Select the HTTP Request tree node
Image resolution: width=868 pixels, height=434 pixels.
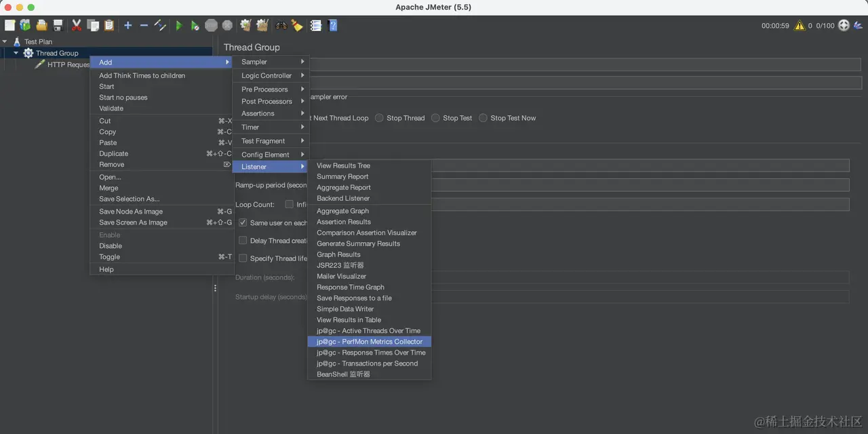(68, 64)
